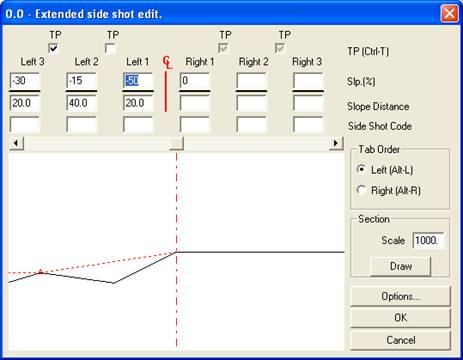
Task: Click Left 1 slope distance field 20.0
Action: (x=138, y=103)
